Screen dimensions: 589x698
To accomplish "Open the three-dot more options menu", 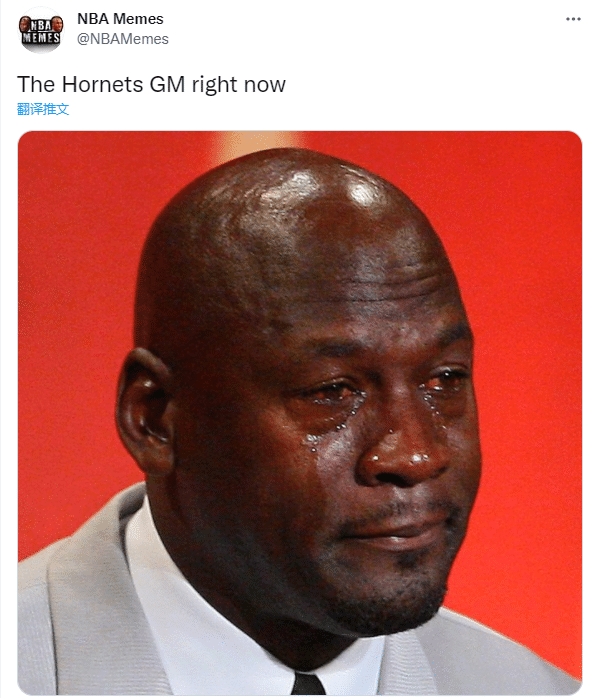I will [x=573, y=19].
